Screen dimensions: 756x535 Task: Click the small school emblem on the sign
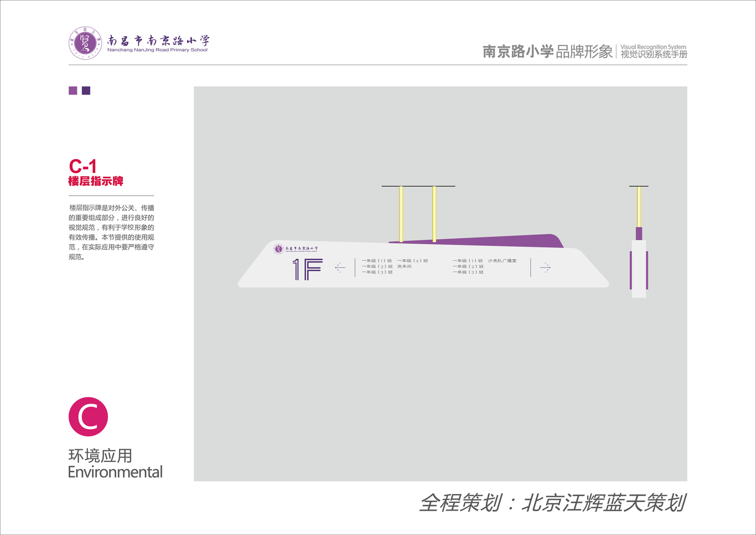[278, 249]
